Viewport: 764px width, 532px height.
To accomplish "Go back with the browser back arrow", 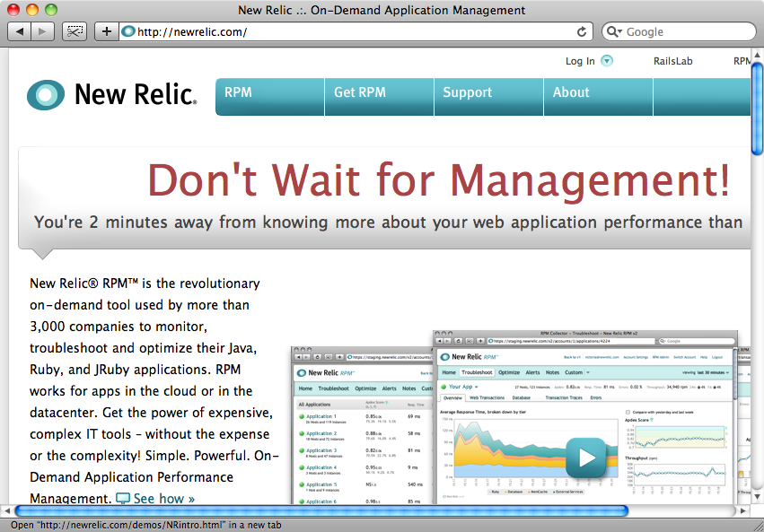I will 20,31.
